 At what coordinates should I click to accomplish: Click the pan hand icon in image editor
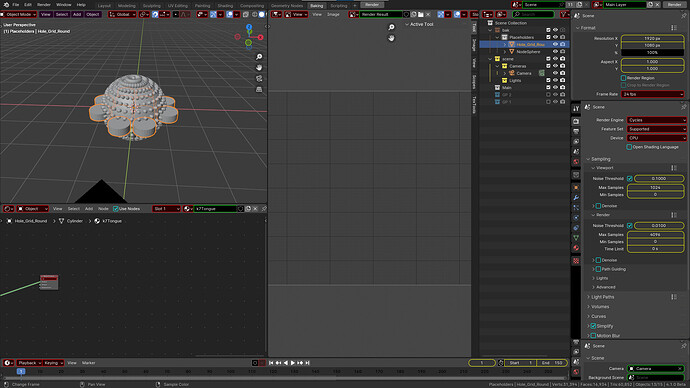pos(391,38)
